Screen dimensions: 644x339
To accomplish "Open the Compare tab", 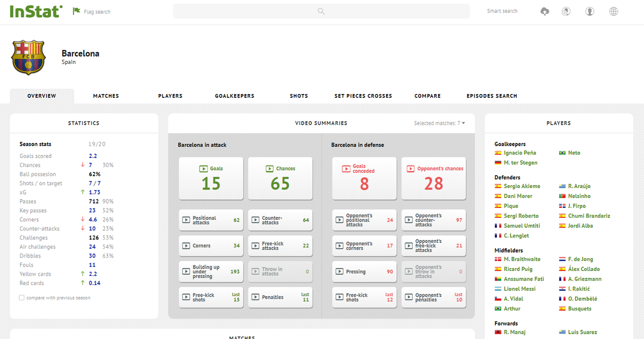I will click(428, 96).
